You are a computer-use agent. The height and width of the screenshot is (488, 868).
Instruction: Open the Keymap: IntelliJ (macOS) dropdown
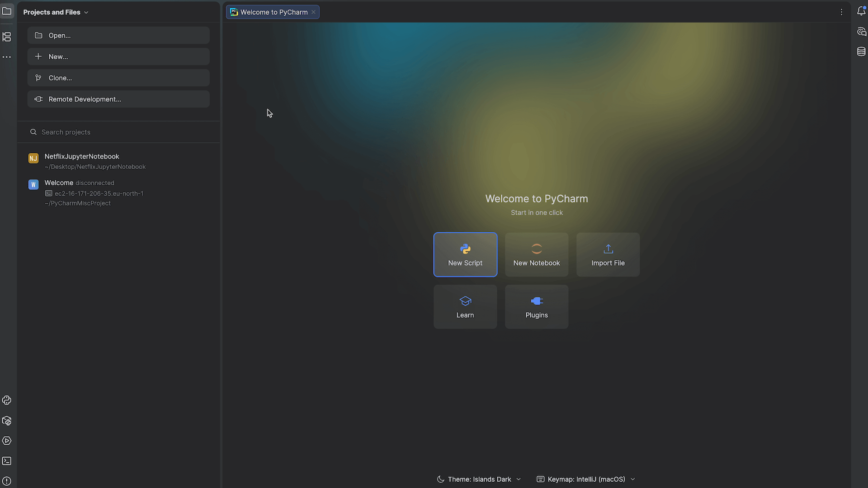[586, 479]
